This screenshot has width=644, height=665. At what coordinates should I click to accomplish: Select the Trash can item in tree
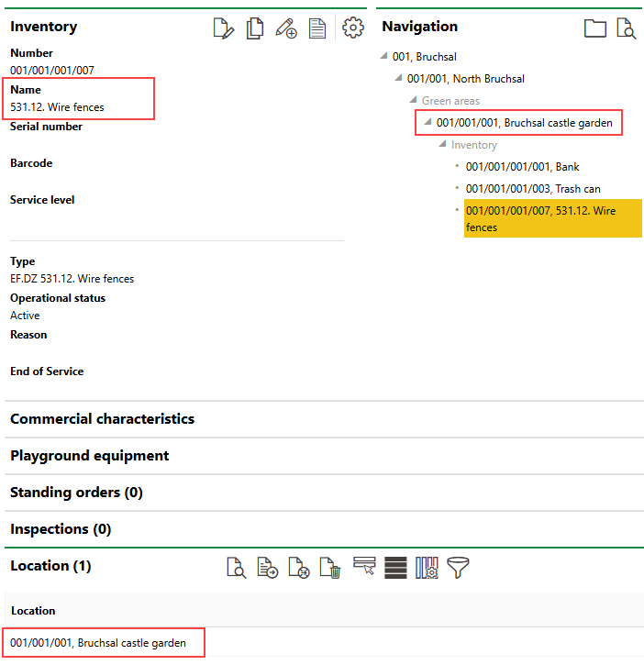[533, 189]
